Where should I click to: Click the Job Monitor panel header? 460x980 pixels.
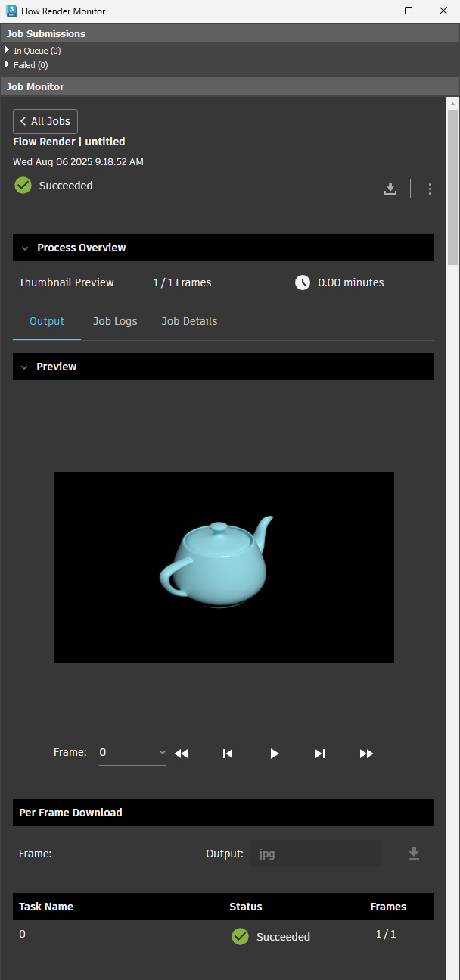click(230, 86)
